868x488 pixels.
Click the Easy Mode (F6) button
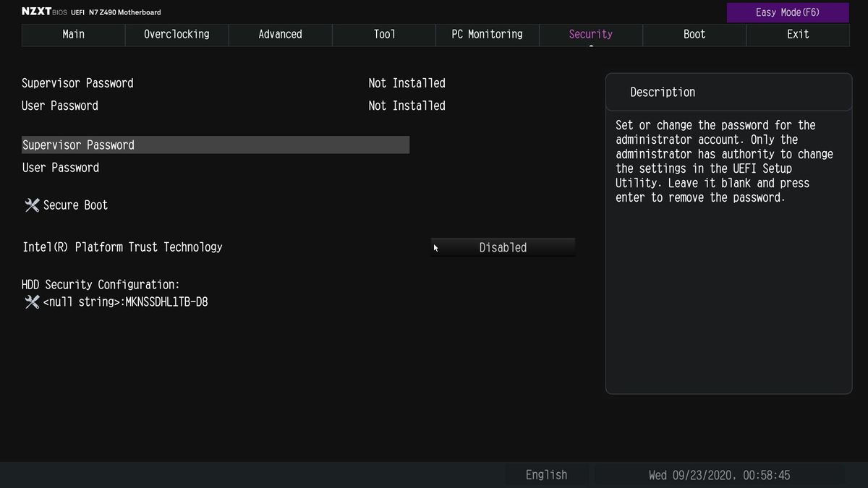click(788, 12)
